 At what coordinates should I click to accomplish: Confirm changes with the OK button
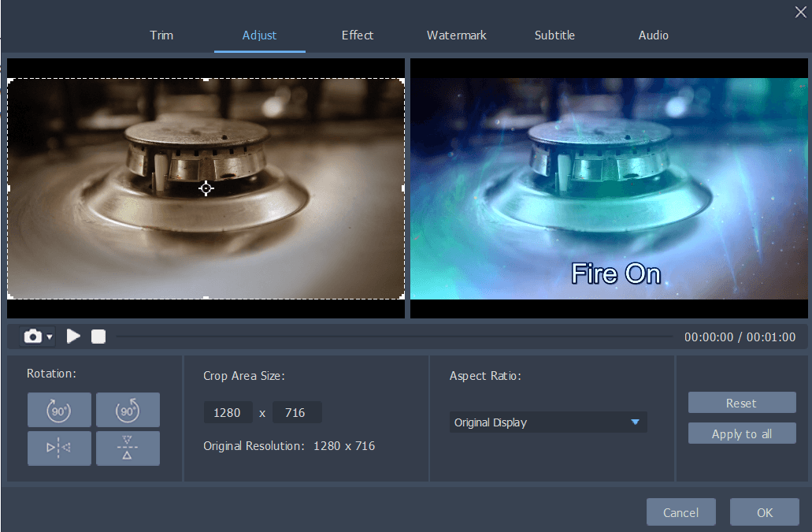(x=764, y=512)
